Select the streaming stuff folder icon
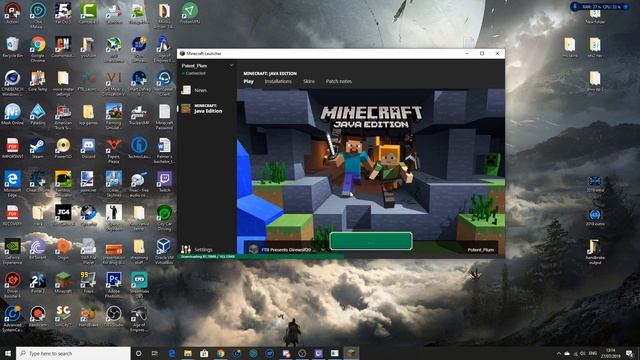The image size is (640, 360). click(x=139, y=251)
